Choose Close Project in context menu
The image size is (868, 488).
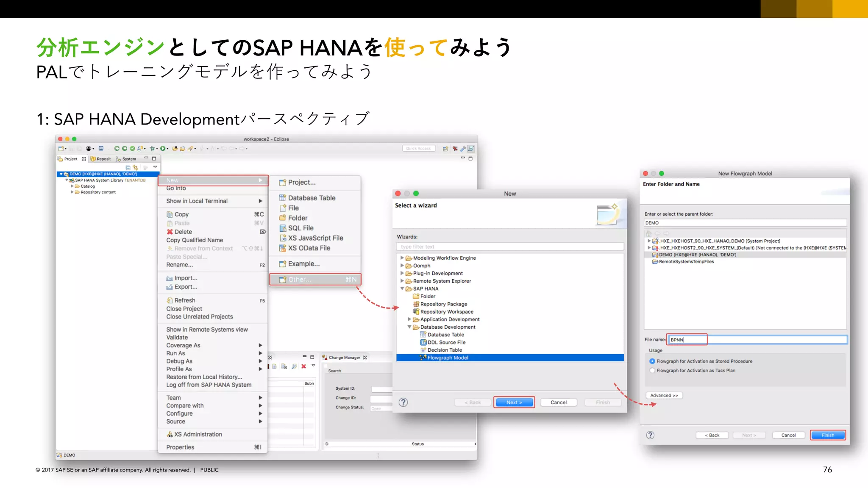tap(213, 309)
